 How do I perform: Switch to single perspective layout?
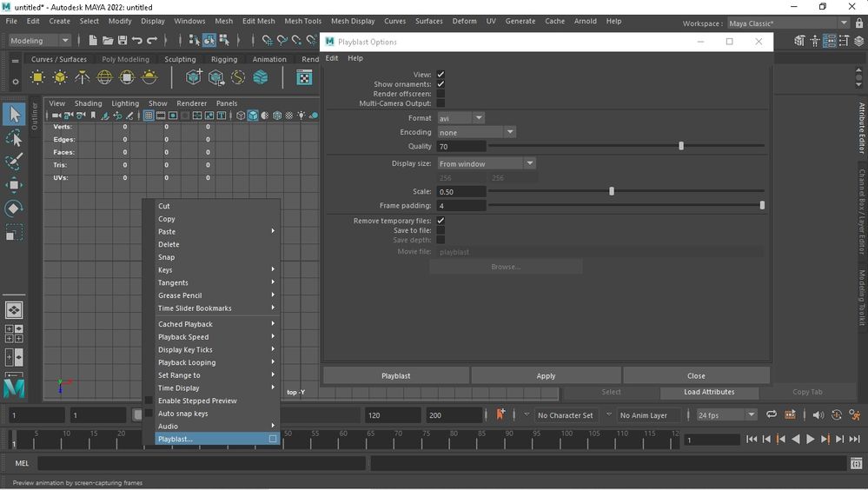(x=14, y=310)
